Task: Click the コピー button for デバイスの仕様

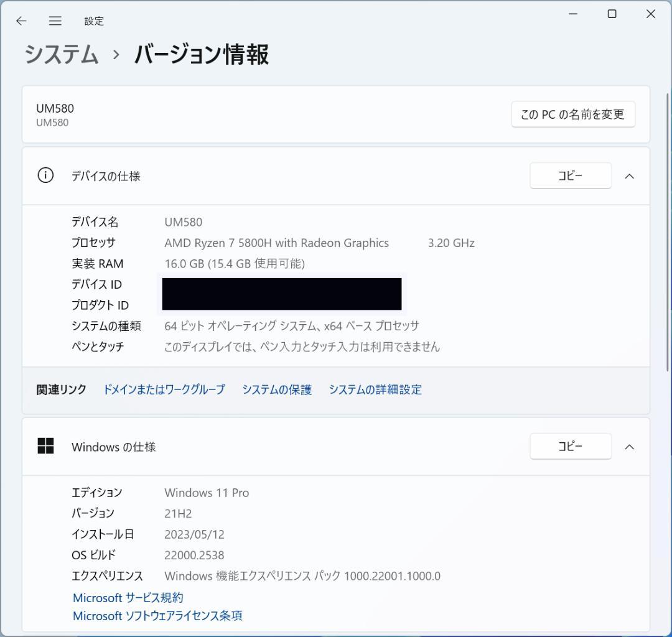Action: point(570,175)
